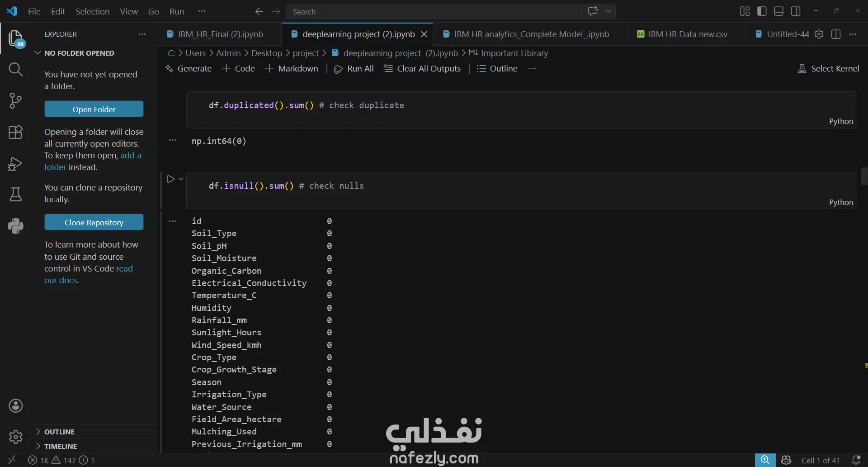This screenshot has width=868, height=467.
Task: Click language label Python on isnull cell
Action: (841, 202)
